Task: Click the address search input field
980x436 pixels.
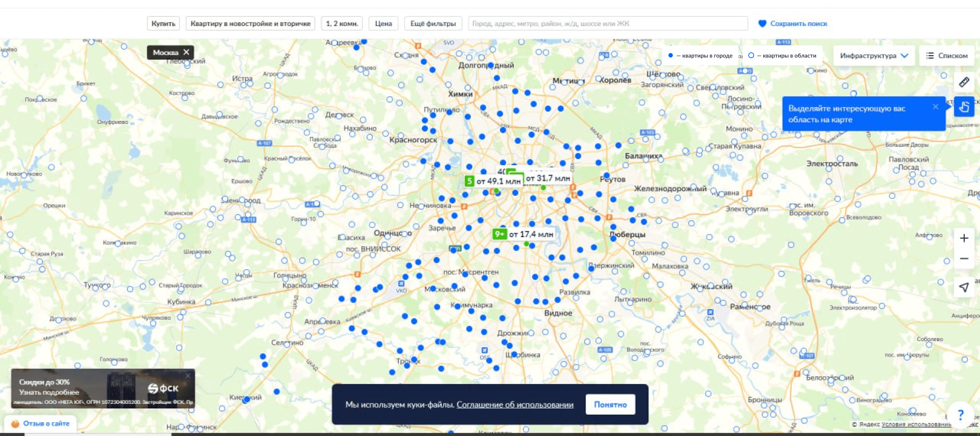Action: pos(607,24)
